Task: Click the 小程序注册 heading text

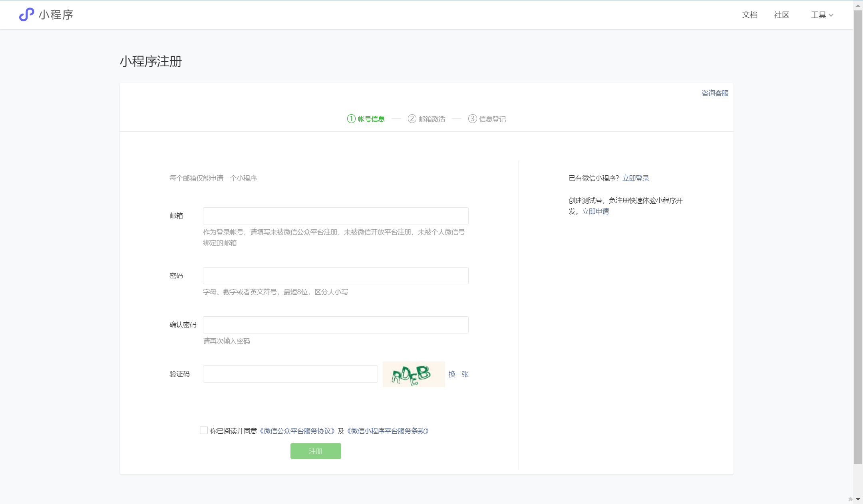Action: click(x=151, y=61)
